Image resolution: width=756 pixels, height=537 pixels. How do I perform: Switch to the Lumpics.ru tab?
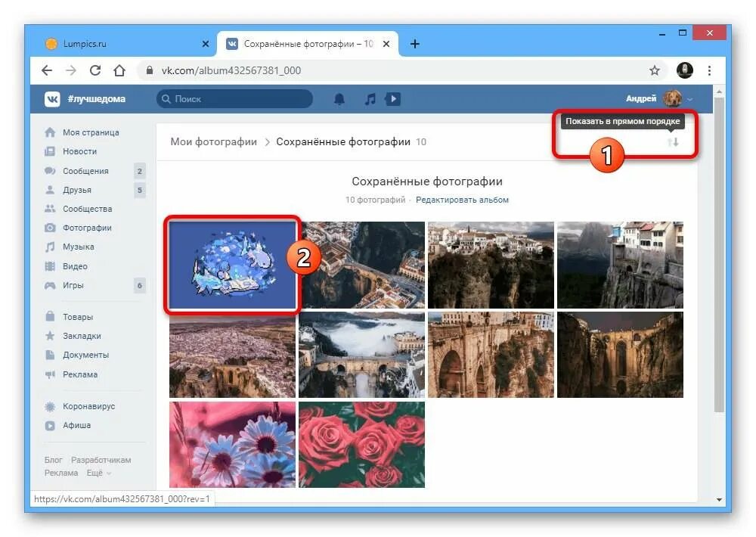click(x=127, y=44)
